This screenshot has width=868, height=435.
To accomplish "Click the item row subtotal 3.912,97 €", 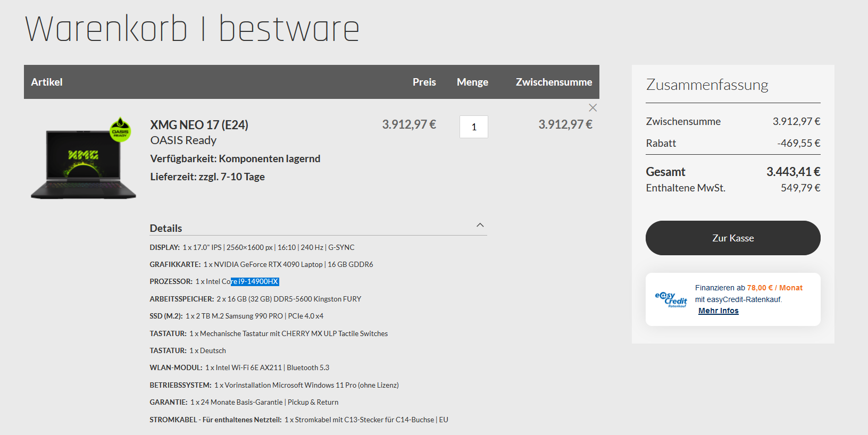I will (x=565, y=124).
